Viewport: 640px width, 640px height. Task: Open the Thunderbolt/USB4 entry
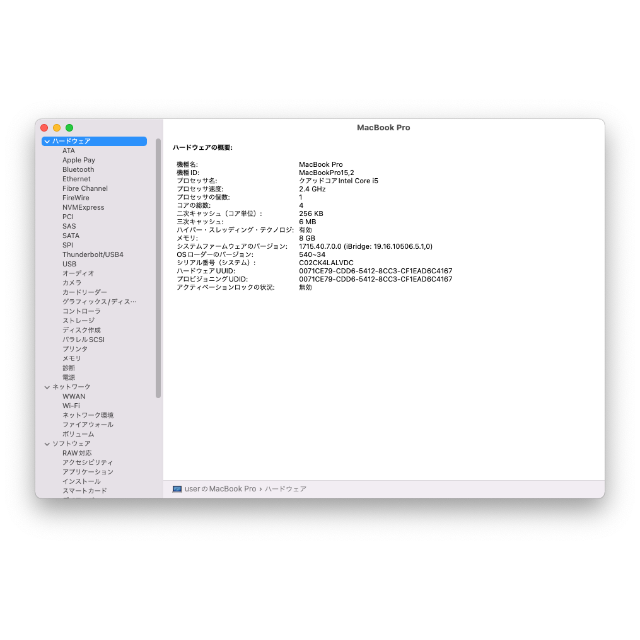tap(93, 254)
